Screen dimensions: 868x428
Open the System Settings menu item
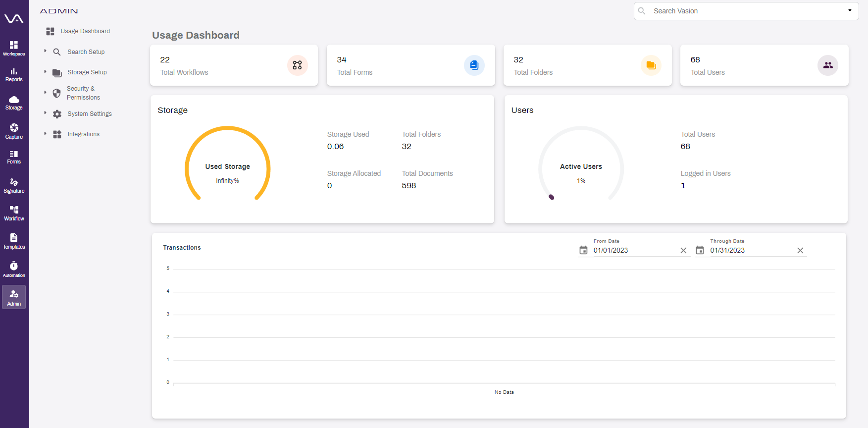[90, 114]
